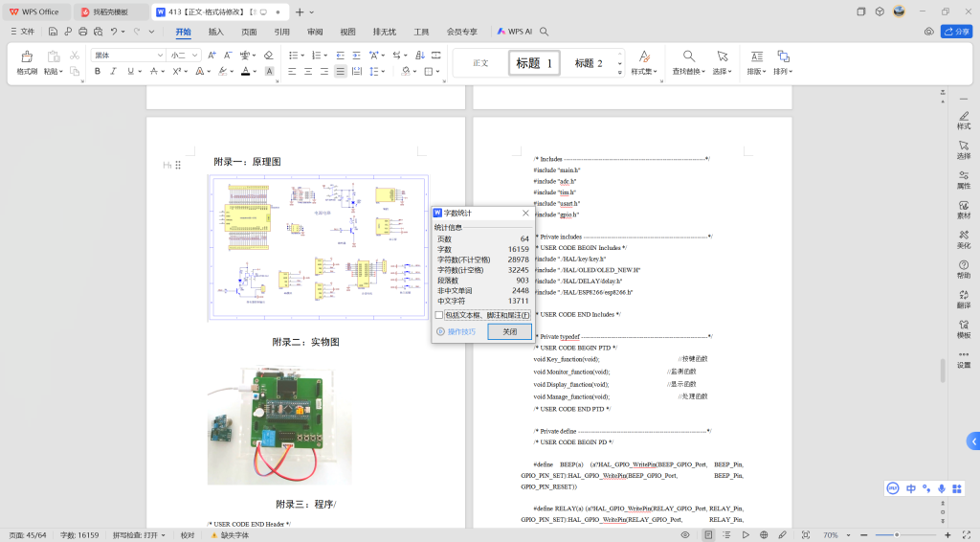Click the Print preview icon
Image resolution: width=980 pixels, height=542 pixels.
point(99,32)
